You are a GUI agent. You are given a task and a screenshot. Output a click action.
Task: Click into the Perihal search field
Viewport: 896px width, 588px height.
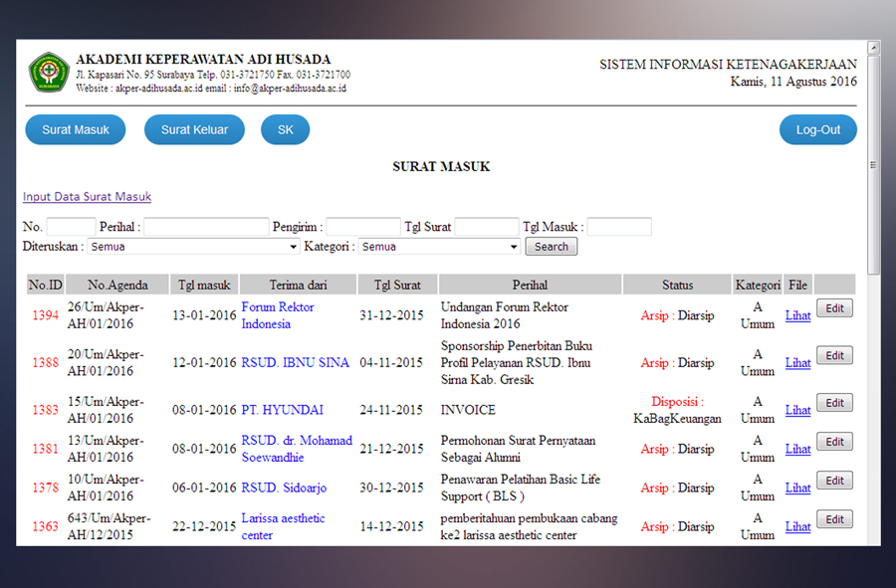206,227
